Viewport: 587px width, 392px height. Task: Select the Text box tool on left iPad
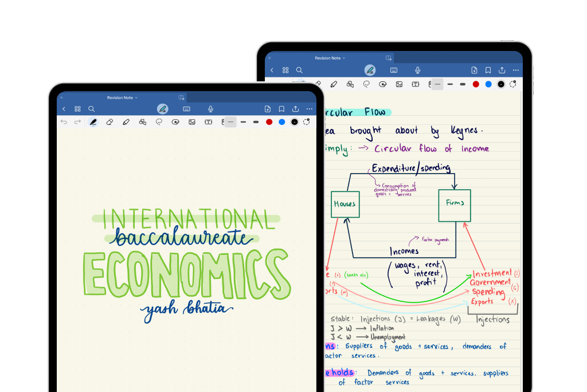click(x=209, y=122)
